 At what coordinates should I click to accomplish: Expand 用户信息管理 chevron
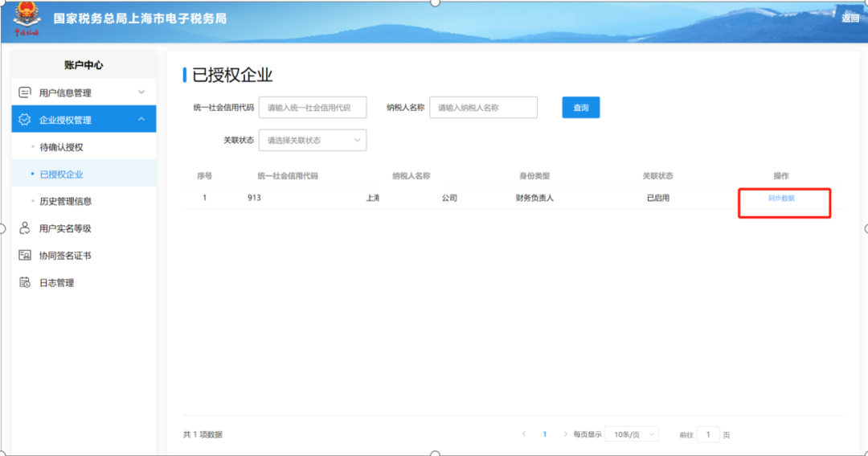click(x=141, y=92)
